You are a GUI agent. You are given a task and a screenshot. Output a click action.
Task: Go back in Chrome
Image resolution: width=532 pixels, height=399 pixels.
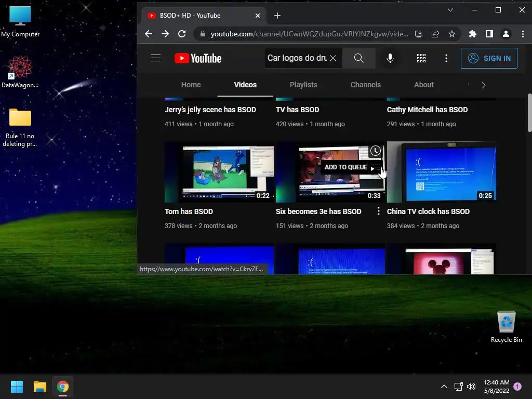click(x=149, y=34)
